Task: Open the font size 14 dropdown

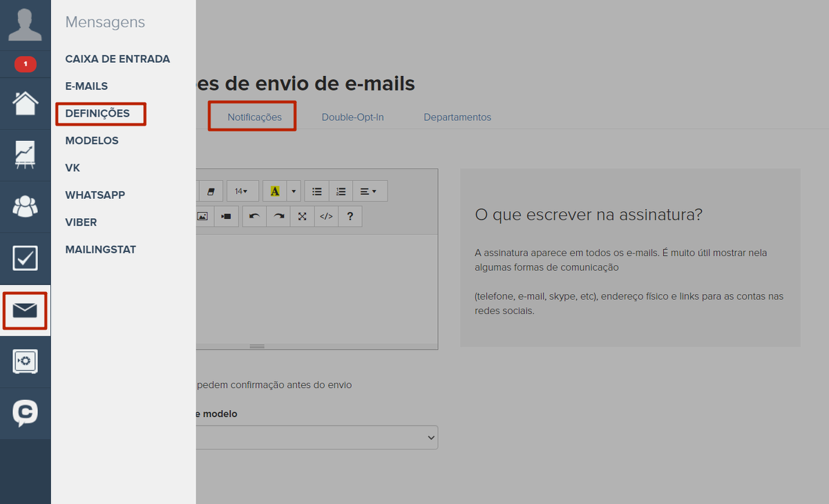Action: click(x=242, y=191)
